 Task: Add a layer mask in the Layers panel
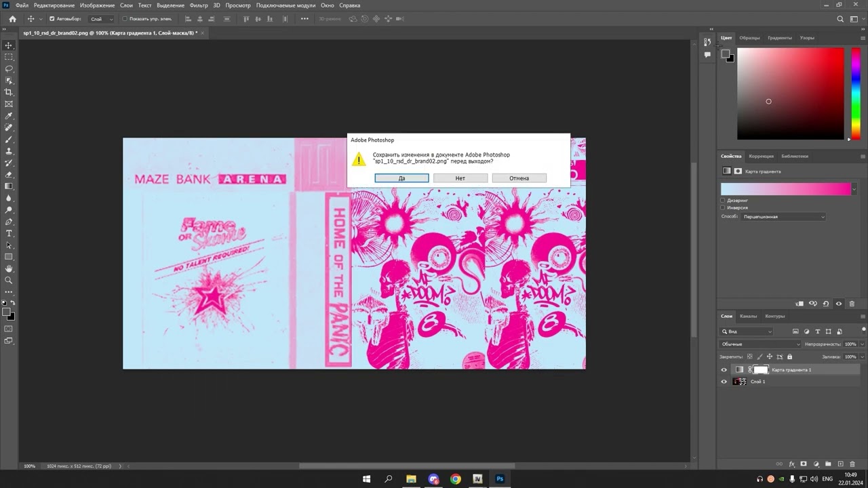click(804, 464)
